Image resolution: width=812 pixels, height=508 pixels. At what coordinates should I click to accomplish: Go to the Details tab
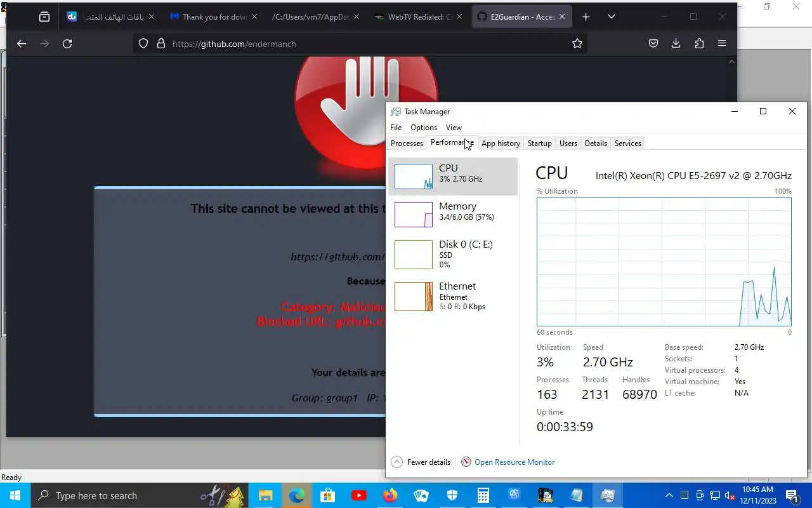[596, 144]
